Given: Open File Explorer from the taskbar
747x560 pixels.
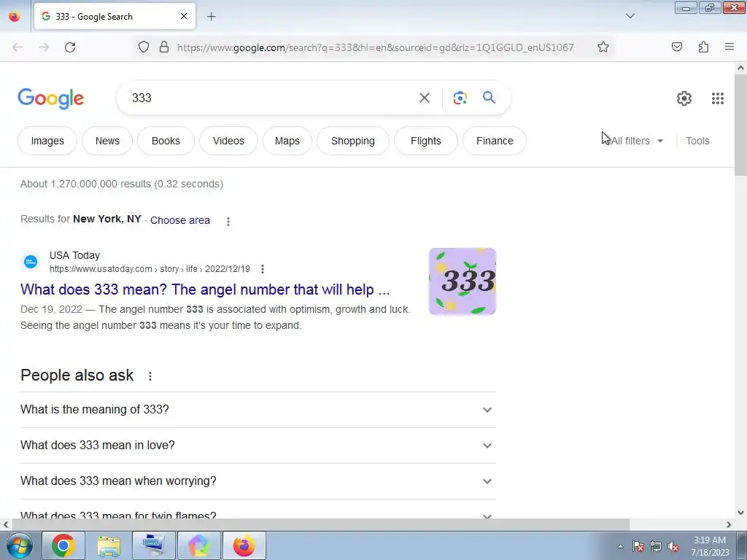Looking at the screenshot, I should (x=109, y=545).
